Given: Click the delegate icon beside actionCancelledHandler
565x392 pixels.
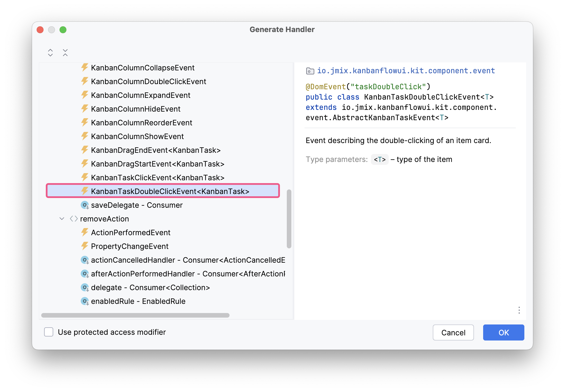Looking at the screenshot, I should point(85,260).
